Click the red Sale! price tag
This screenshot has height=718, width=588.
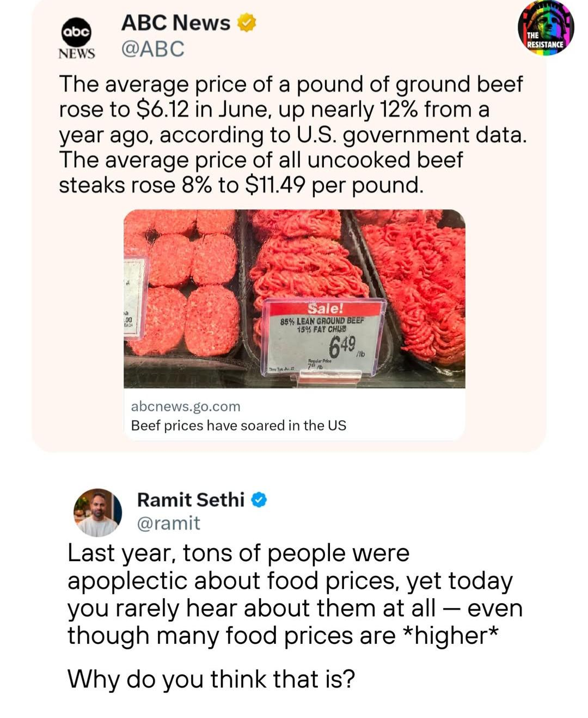326,308
